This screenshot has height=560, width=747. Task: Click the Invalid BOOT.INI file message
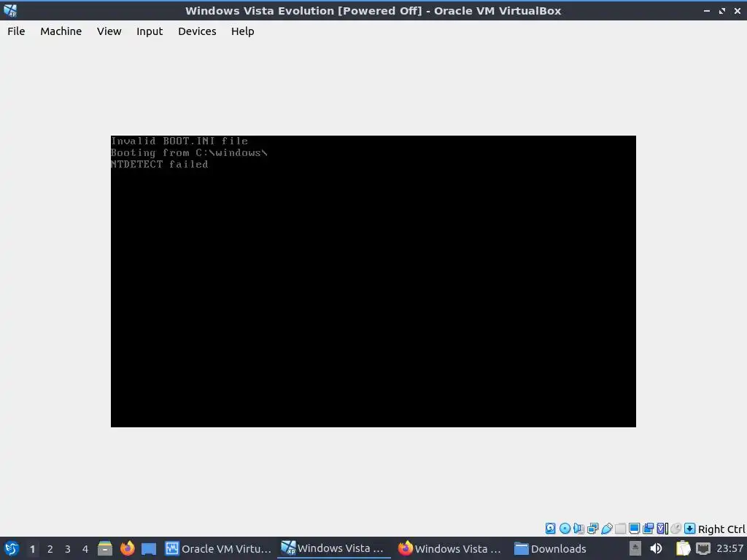pyautogui.click(x=179, y=141)
